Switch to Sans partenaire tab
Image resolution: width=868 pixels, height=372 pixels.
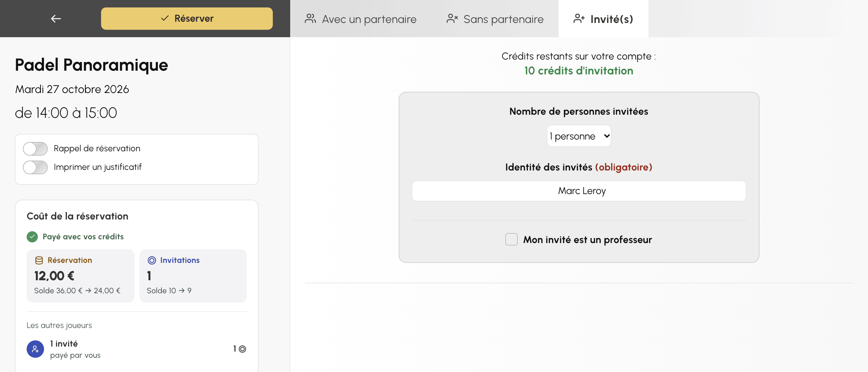point(495,19)
